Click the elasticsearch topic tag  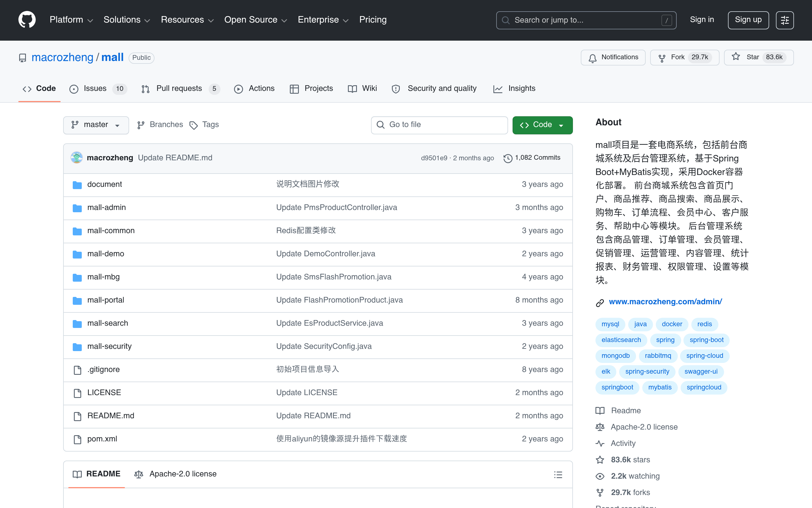click(x=621, y=340)
